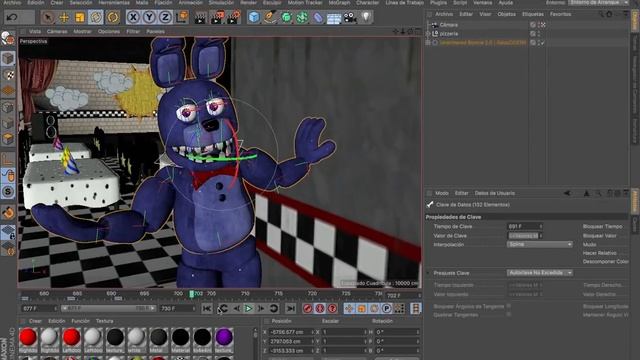Screen dimensions: 640x360
Task: Select Texture mode checker icon in left palette
Action: tap(8, 75)
